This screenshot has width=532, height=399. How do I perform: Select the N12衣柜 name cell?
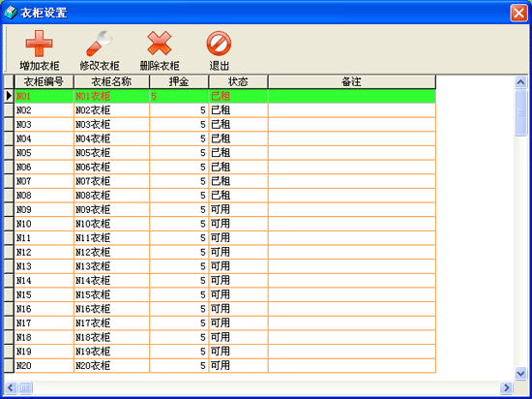click(x=111, y=253)
